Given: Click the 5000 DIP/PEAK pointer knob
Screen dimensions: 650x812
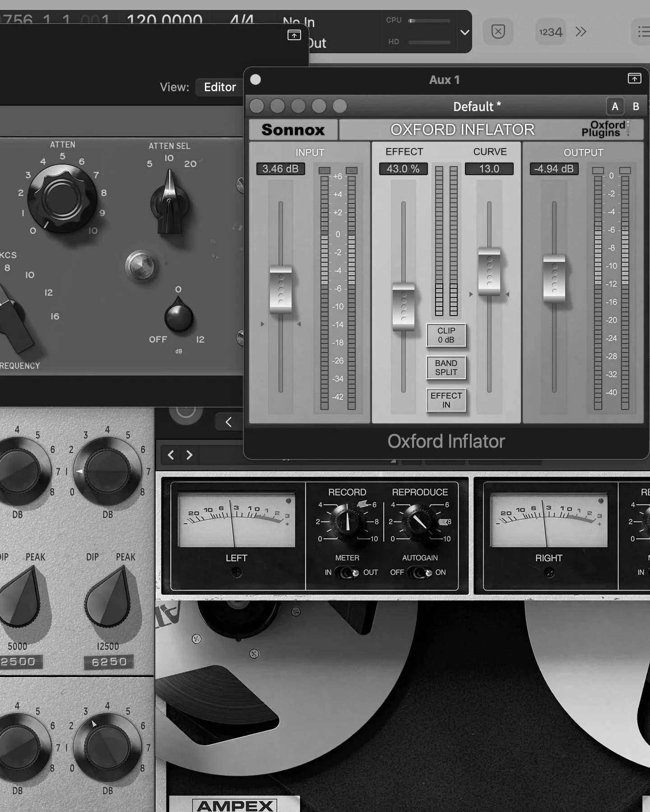Looking at the screenshot, I should point(19,597).
